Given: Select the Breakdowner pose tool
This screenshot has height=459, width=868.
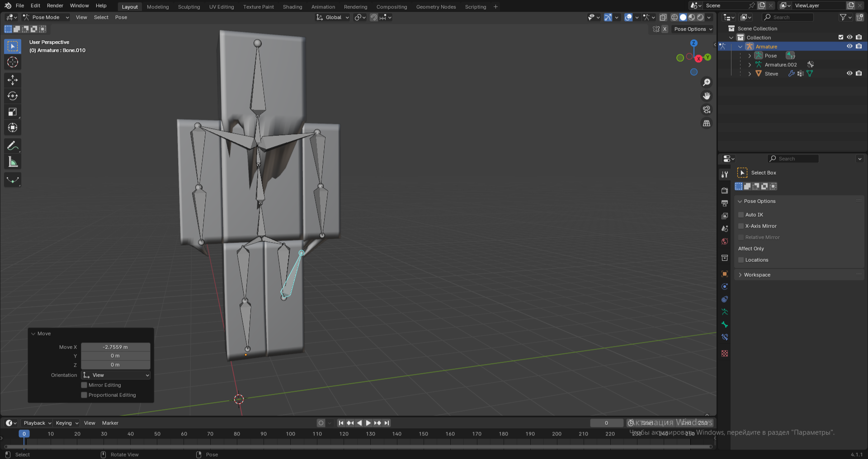Looking at the screenshot, I should click(13, 180).
